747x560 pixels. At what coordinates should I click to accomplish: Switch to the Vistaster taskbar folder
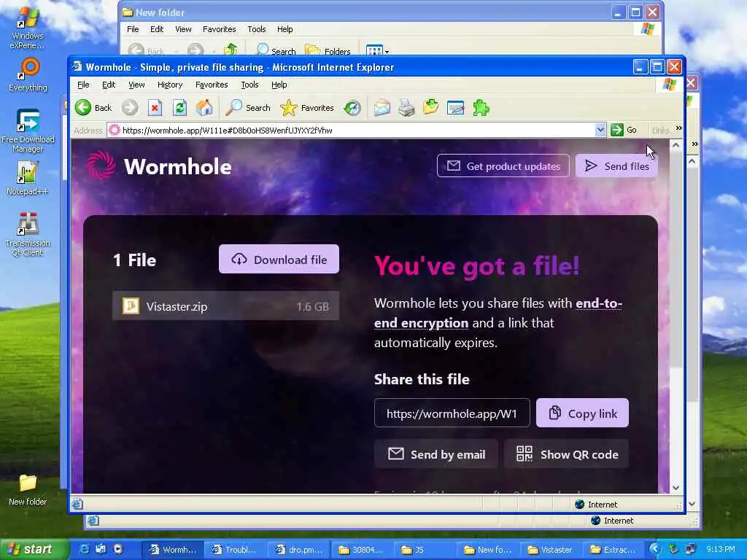[551, 550]
